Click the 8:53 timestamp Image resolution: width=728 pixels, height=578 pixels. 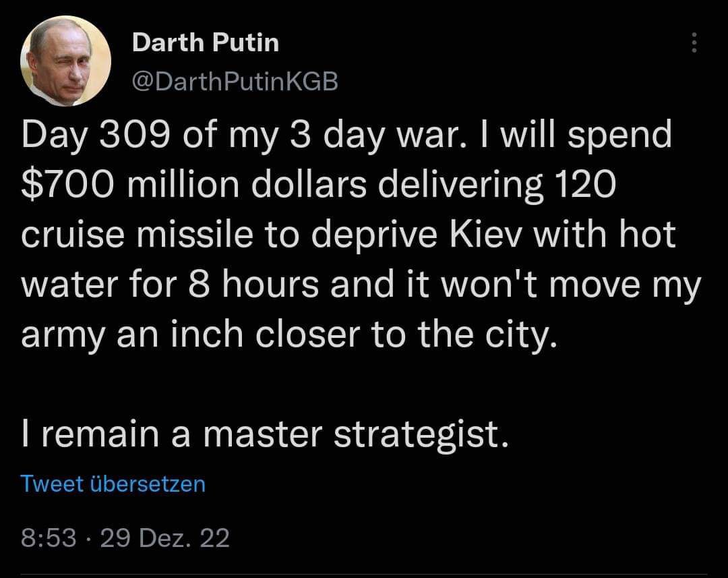coord(48,538)
